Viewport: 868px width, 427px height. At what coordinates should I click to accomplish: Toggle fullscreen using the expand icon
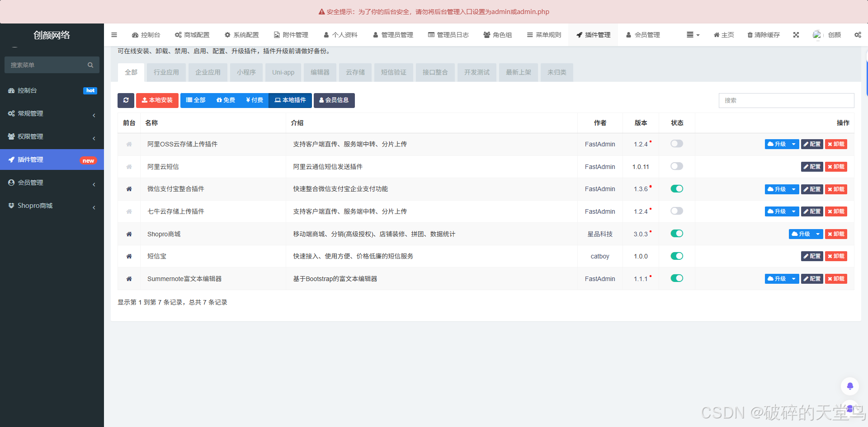[x=796, y=35]
